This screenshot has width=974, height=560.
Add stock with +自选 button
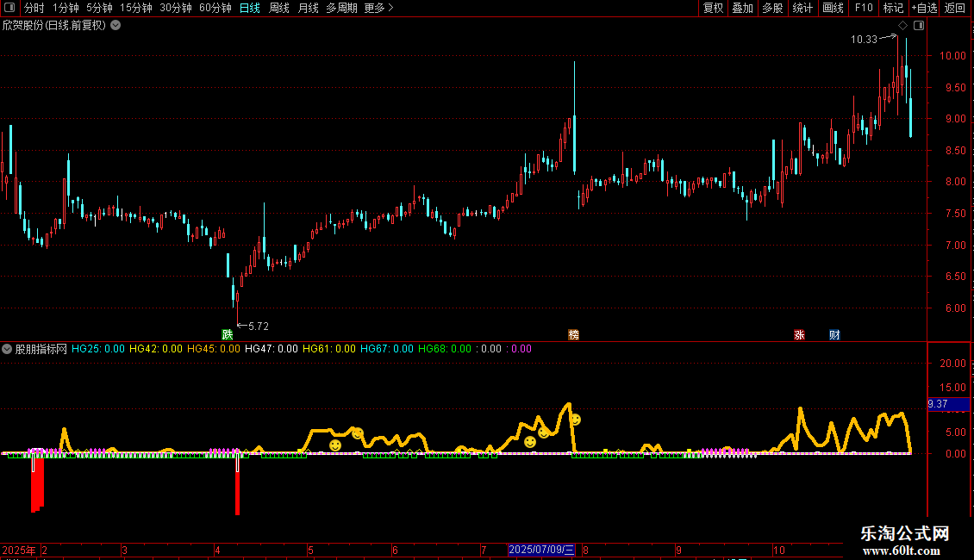924,8
